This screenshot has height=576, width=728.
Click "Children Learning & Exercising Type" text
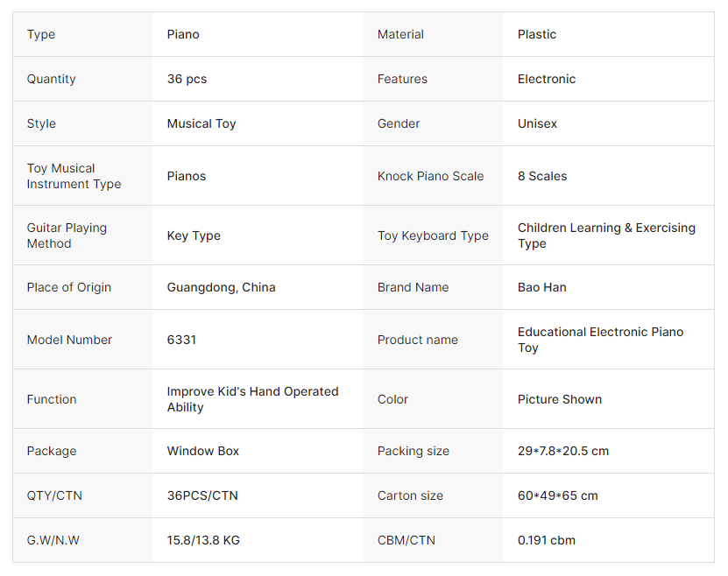pos(606,235)
